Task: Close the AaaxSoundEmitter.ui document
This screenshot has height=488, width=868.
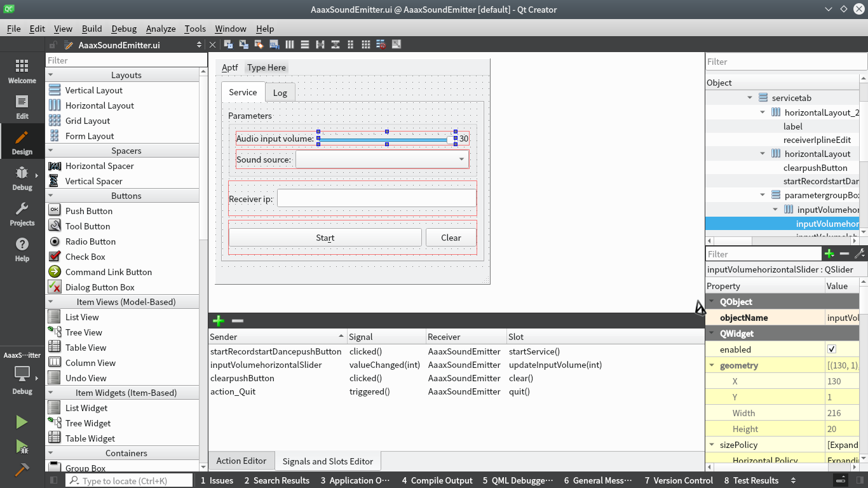Action: click(213, 44)
